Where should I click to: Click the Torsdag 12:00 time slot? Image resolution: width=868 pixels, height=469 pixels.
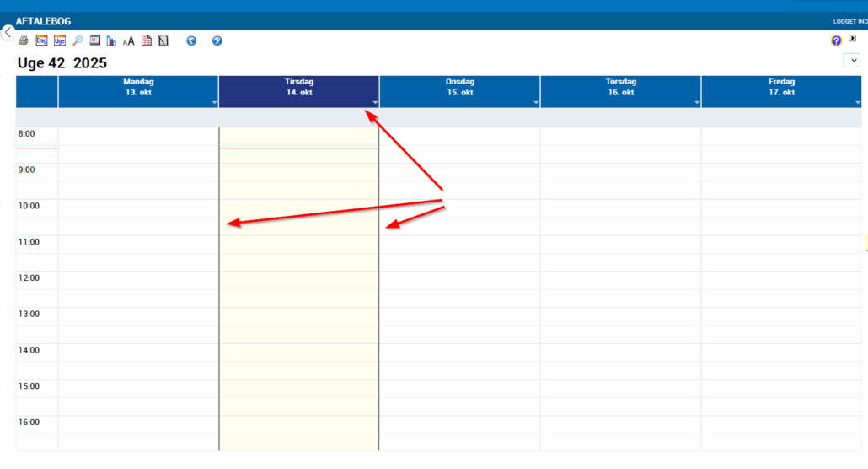(620, 280)
